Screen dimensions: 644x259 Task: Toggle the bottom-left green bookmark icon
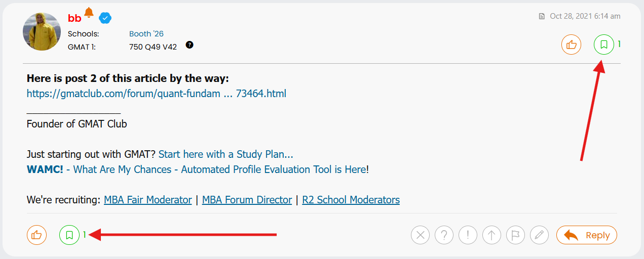(69, 235)
